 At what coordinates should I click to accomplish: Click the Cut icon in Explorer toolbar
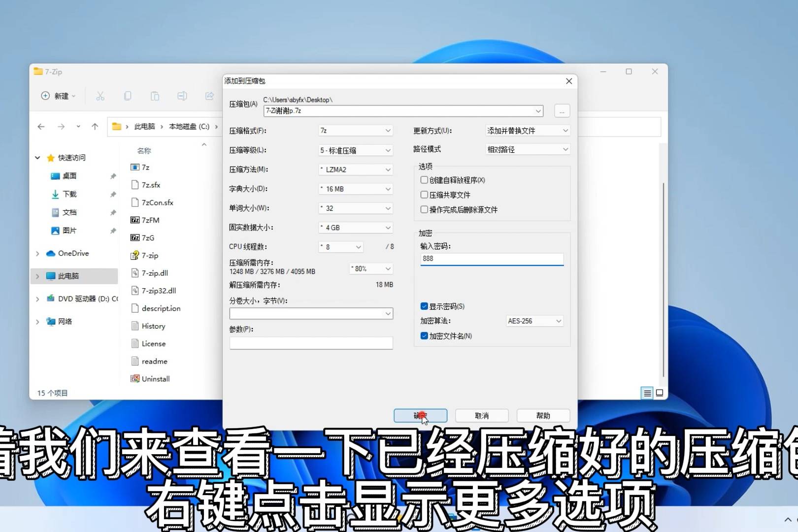pos(100,96)
